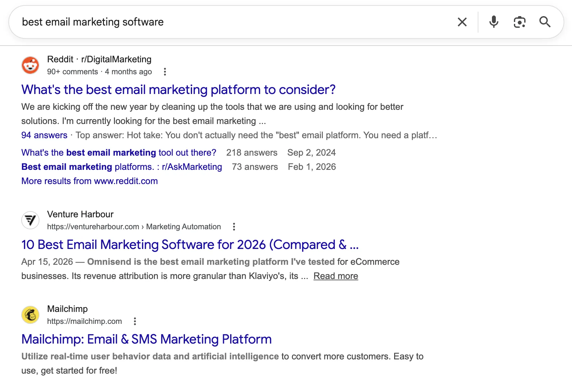Open more options for the Mailchimp result
This screenshot has width=572, height=392.
[x=135, y=321]
